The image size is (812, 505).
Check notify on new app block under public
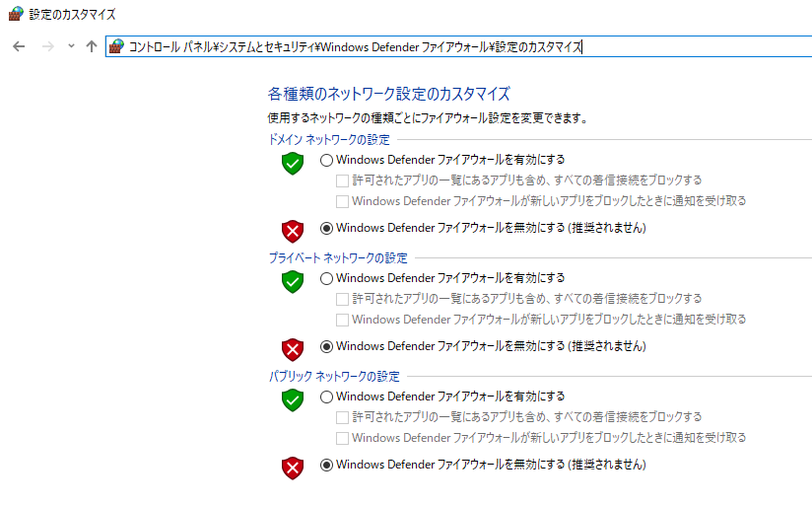342,438
